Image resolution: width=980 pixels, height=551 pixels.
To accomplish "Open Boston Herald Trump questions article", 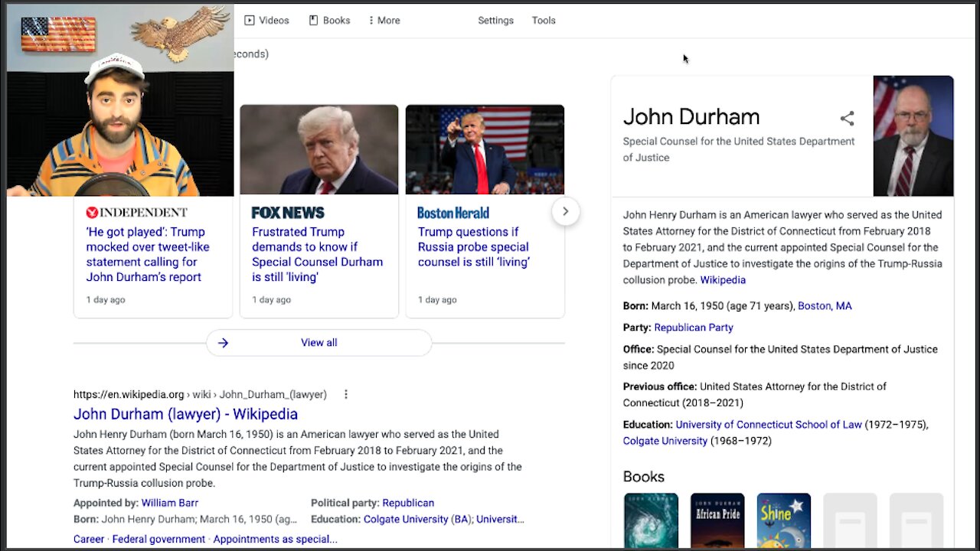I will [474, 246].
